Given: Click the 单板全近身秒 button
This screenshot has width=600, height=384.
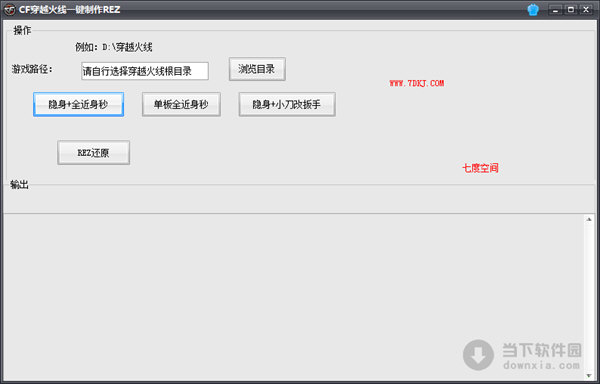Looking at the screenshot, I should [181, 104].
